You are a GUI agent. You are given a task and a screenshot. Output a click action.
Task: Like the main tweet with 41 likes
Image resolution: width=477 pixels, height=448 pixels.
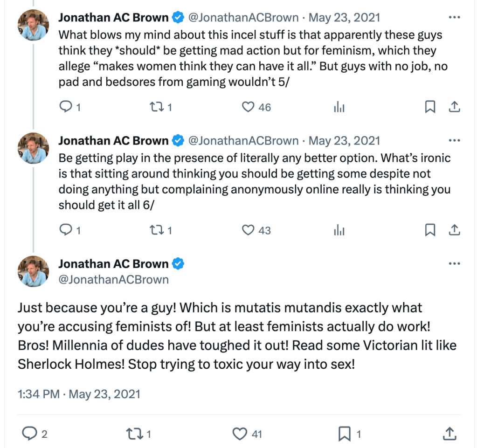coord(240,434)
